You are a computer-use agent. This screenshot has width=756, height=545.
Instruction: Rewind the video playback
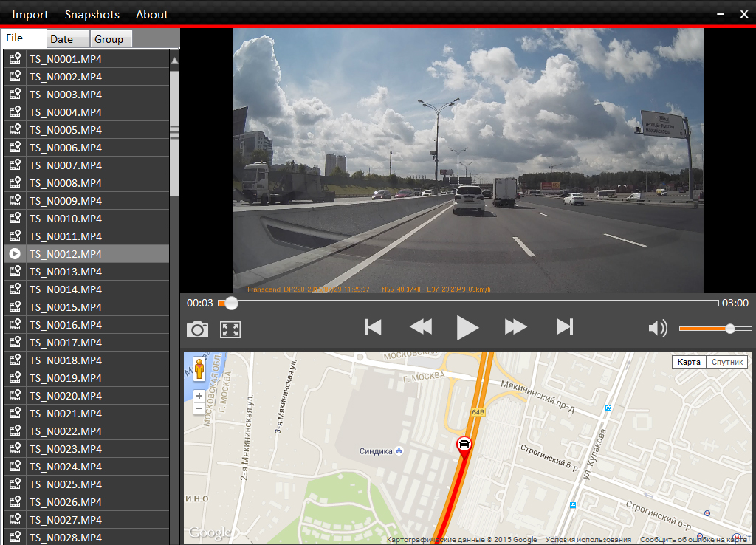click(x=420, y=327)
